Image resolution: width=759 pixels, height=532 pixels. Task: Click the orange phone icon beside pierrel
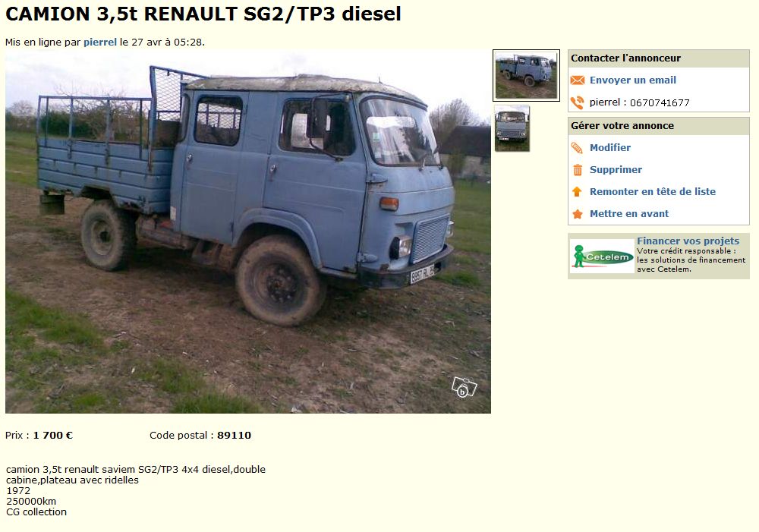point(577,102)
